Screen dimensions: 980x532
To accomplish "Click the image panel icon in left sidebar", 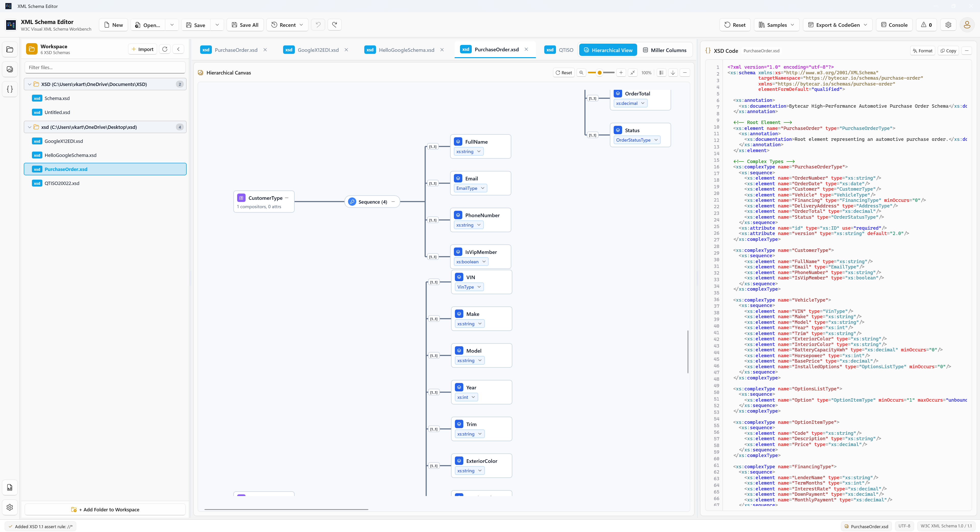I will click(10, 69).
